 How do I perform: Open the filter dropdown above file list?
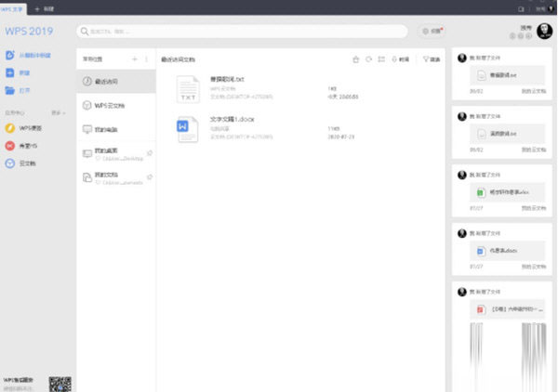click(432, 59)
